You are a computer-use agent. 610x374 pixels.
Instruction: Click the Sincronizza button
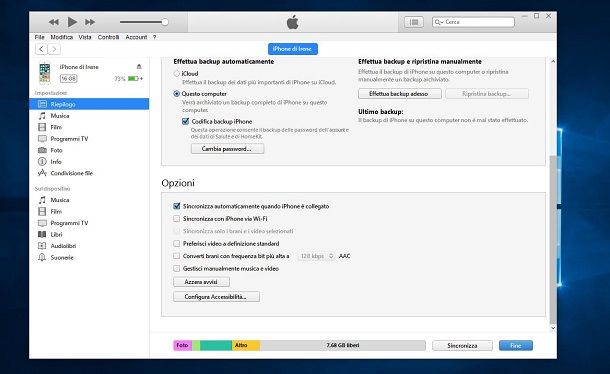[462, 346]
